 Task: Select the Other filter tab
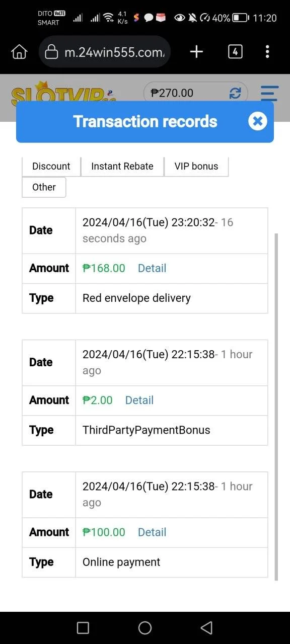tap(44, 187)
